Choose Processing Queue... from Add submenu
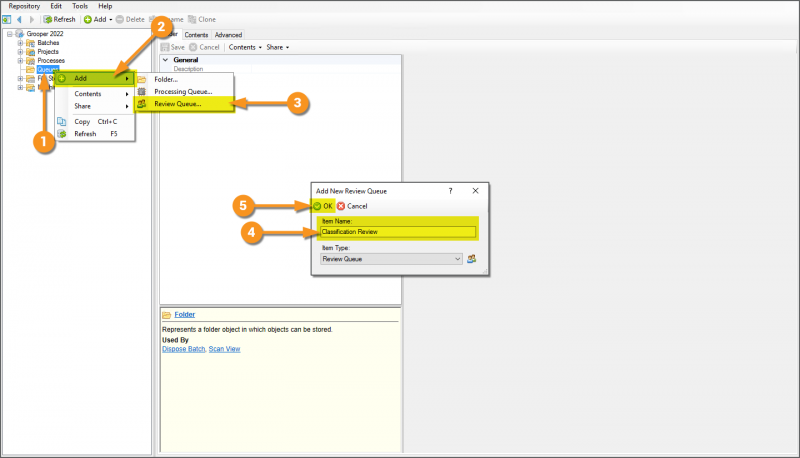The image size is (800, 458). 184,92
